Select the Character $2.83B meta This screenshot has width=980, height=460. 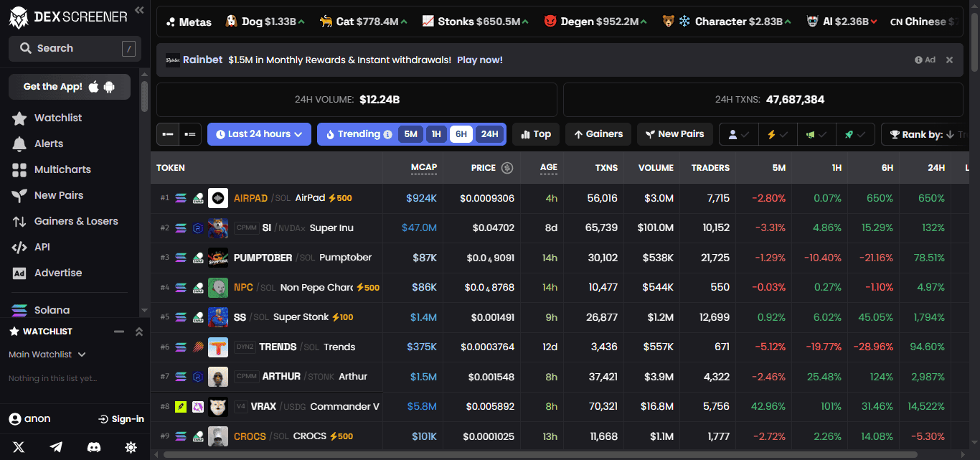pos(727,22)
